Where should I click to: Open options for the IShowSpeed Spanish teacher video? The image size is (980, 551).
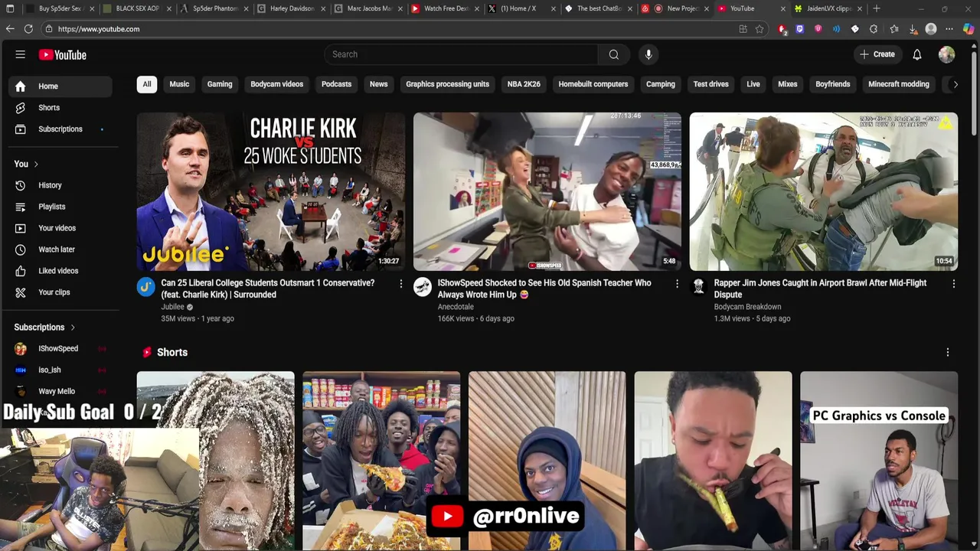point(677,284)
